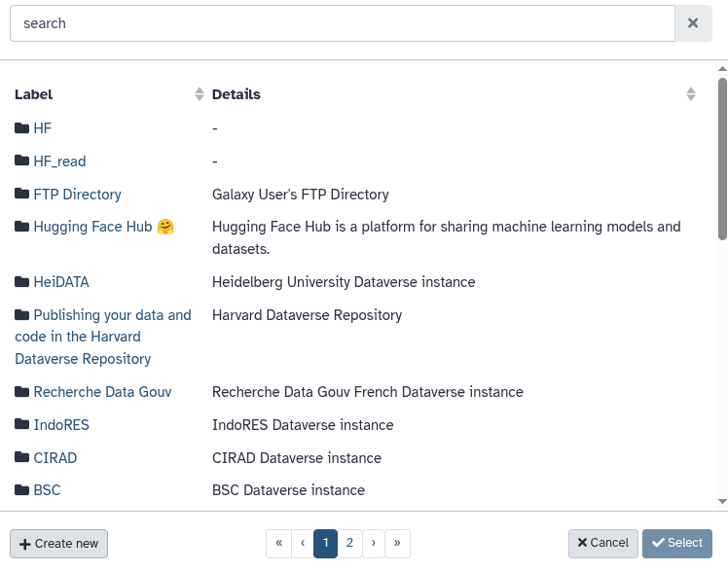Click the Label column header

coord(33,94)
